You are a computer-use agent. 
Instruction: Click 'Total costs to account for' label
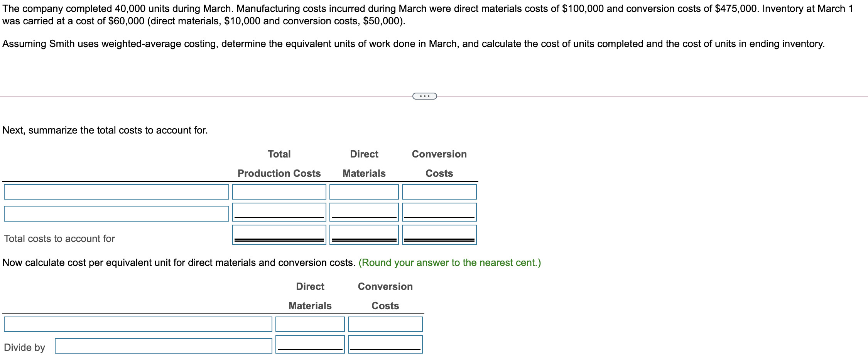59,239
